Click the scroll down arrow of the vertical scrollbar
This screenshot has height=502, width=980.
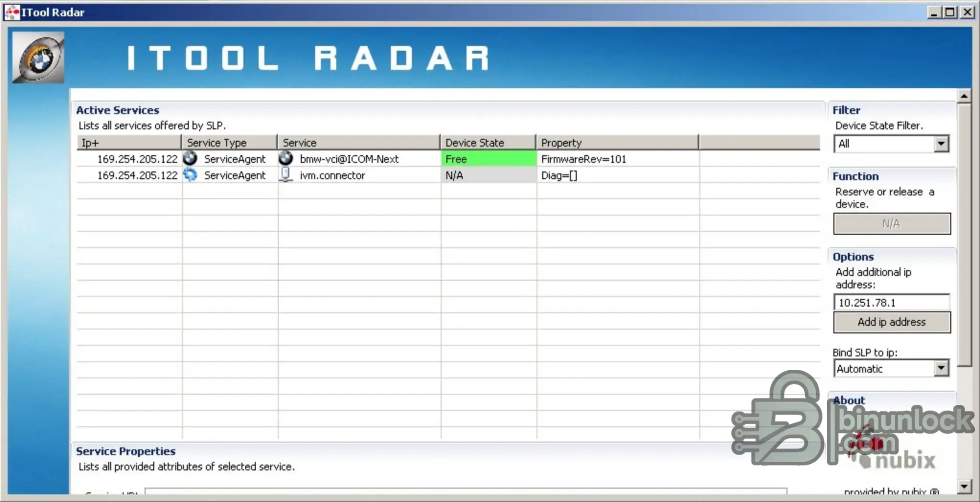click(x=964, y=487)
